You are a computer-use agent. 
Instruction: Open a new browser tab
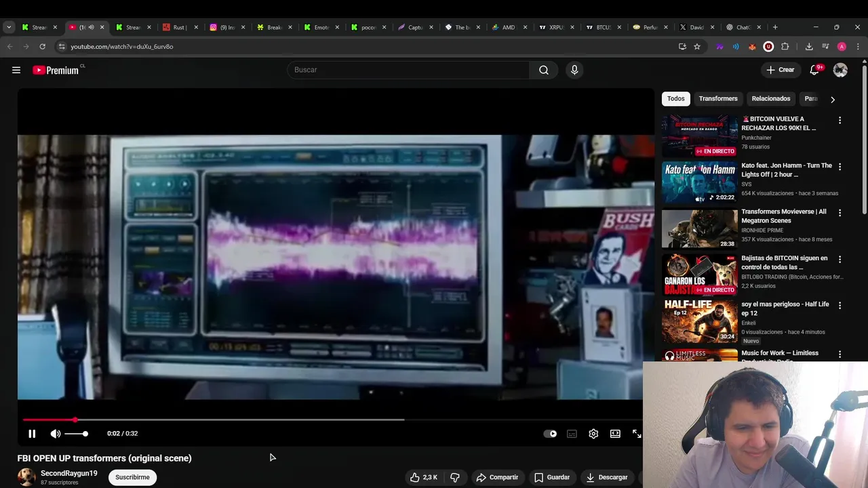click(775, 27)
